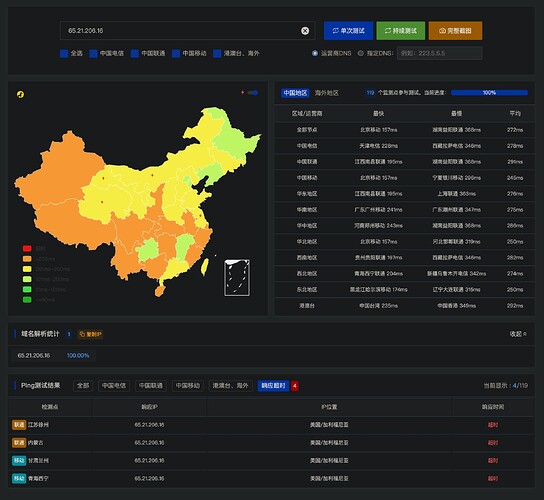544x500 pixels.
Task: Click the South China Sea inset map
Action: point(237,278)
